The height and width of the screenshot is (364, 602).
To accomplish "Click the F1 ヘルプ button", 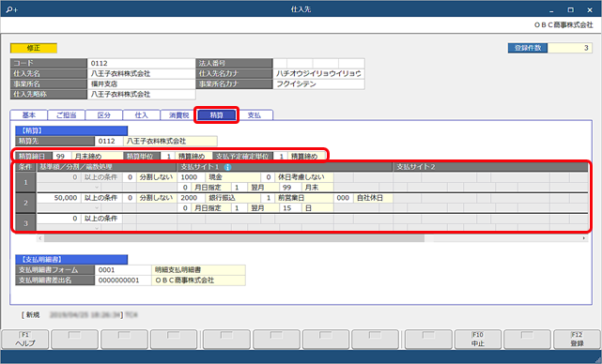I will point(25,340).
